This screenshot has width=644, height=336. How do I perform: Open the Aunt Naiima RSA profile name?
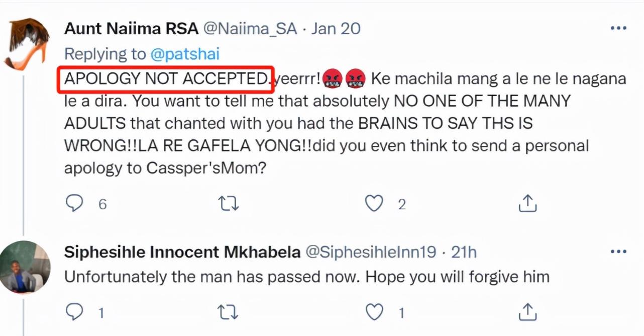click(131, 28)
